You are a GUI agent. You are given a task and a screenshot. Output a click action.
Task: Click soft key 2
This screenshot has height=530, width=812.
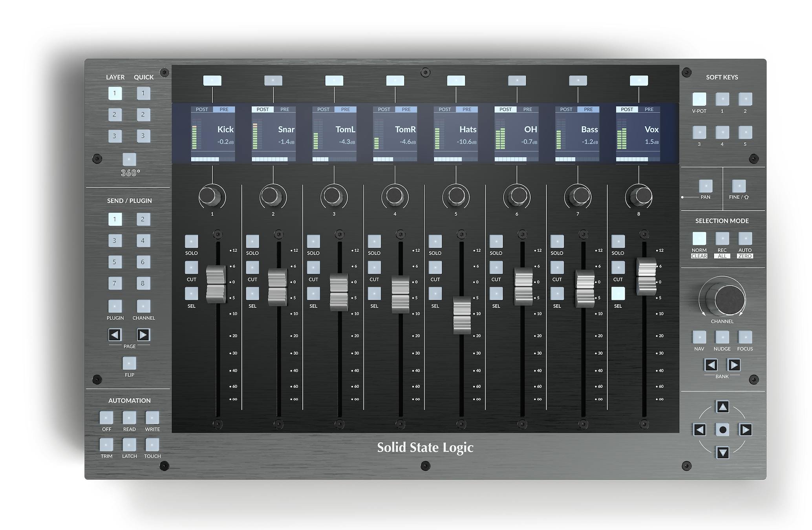745,99
